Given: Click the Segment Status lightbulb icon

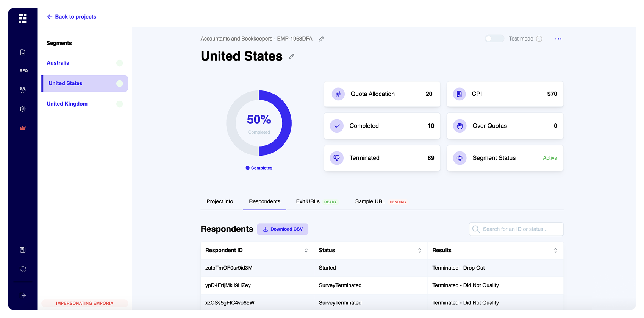Looking at the screenshot, I should (460, 158).
